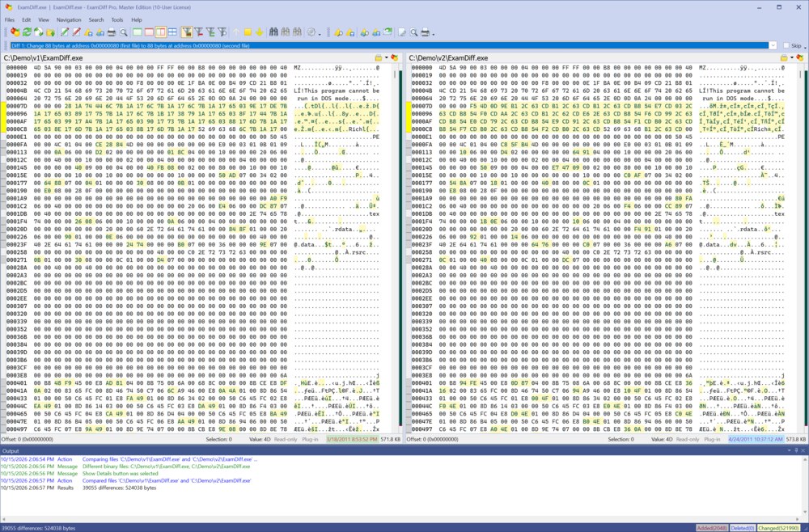Click the right pane vertical scrollbar
This screenshot has width=809, height=532.
[801, 248]
